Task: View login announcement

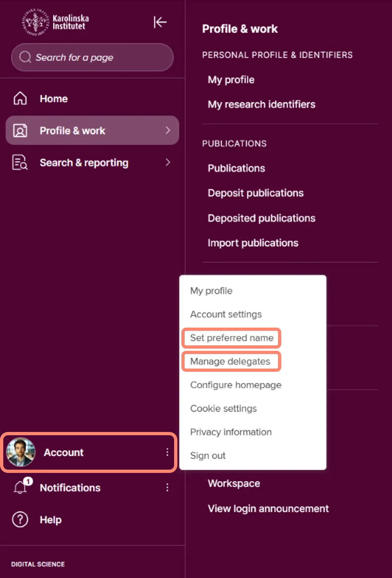Action: [268, 508]
